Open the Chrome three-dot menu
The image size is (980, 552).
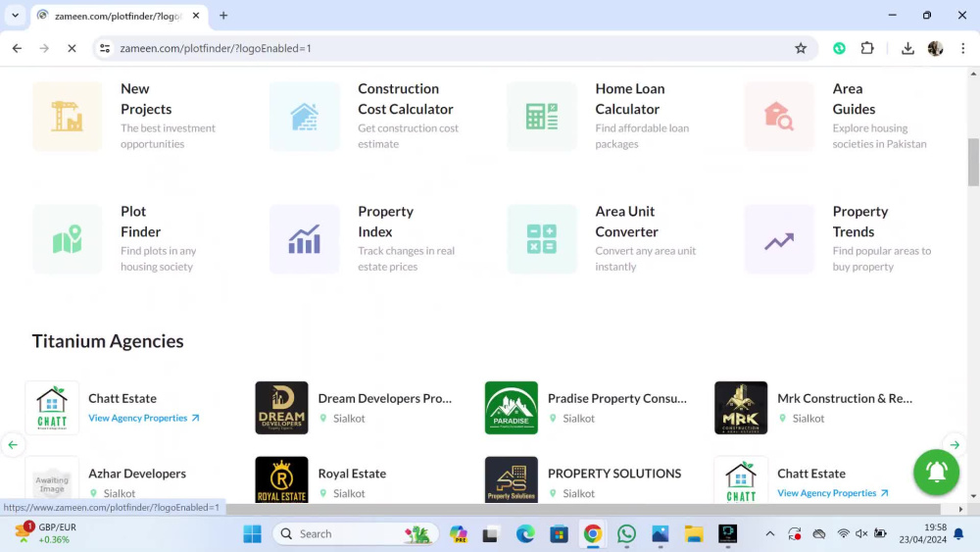coord(963,48)
